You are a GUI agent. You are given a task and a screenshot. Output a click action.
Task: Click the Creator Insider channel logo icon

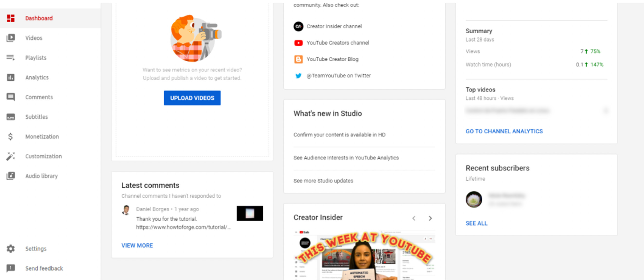pyautogui.click(x=298, y=26)
